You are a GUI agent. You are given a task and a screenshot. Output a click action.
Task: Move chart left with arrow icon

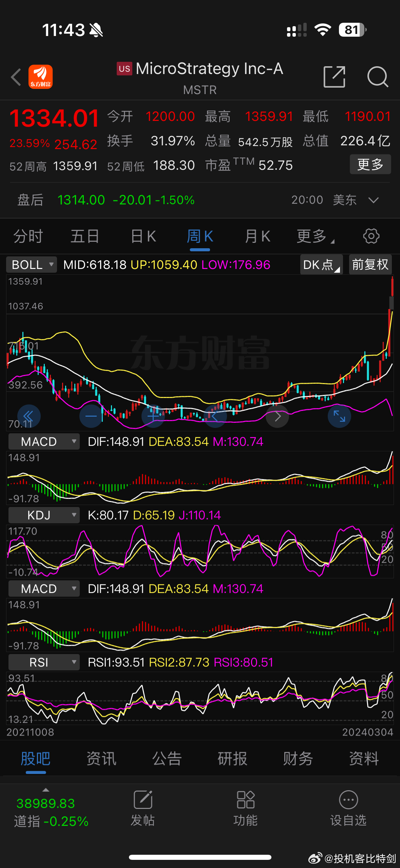tap(215, 416)
